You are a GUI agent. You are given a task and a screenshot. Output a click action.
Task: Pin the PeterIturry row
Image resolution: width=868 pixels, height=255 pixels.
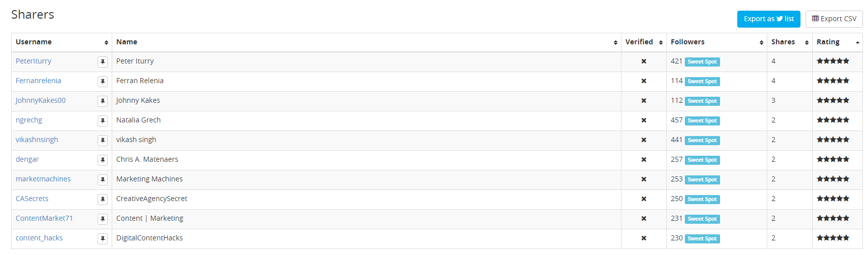pyautogui.click(x=103, y=61)
